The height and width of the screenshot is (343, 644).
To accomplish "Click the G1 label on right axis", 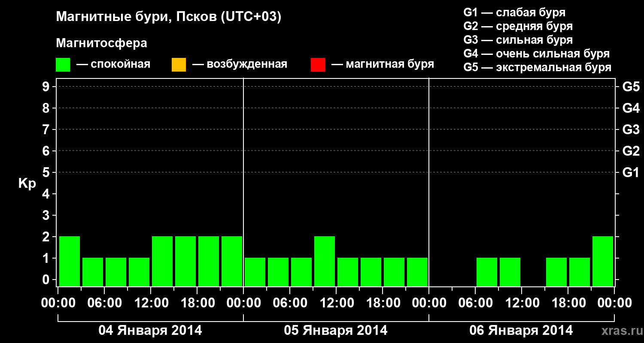I will (631, 172).
